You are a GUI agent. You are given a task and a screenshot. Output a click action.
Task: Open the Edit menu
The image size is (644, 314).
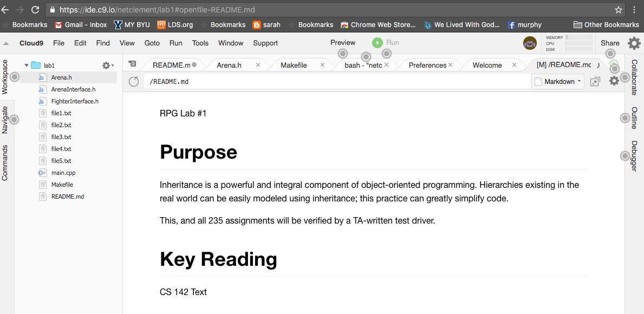(x=81, y=43)
